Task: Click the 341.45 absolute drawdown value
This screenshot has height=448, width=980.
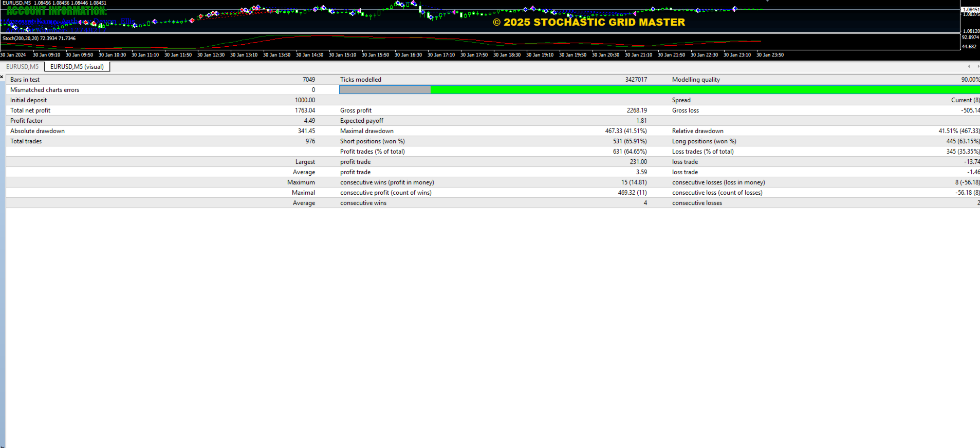Action: pos(307,131)
